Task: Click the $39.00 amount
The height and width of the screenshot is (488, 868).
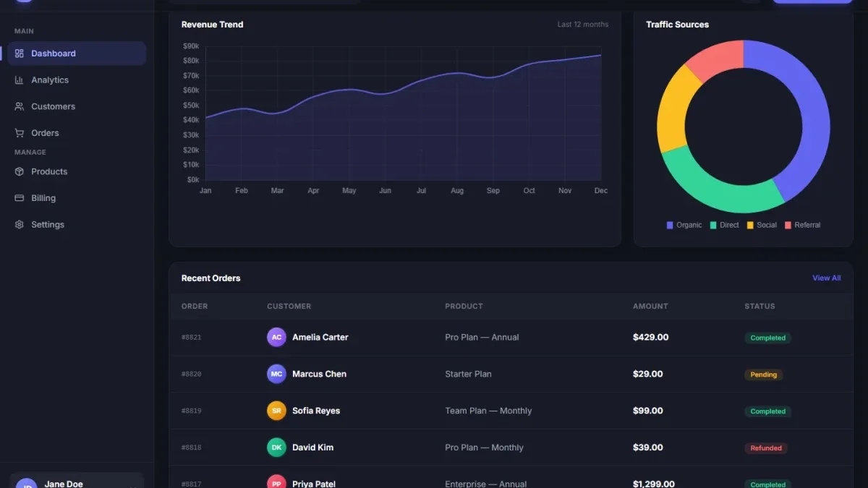Action: tap(647, 448)
